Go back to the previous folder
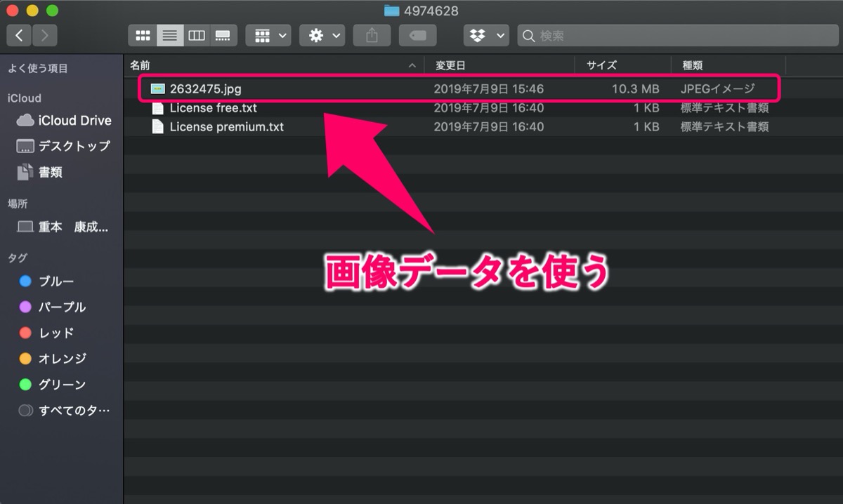Image resolution: width=843 pixels, height=504 pixels. (19, 35)
